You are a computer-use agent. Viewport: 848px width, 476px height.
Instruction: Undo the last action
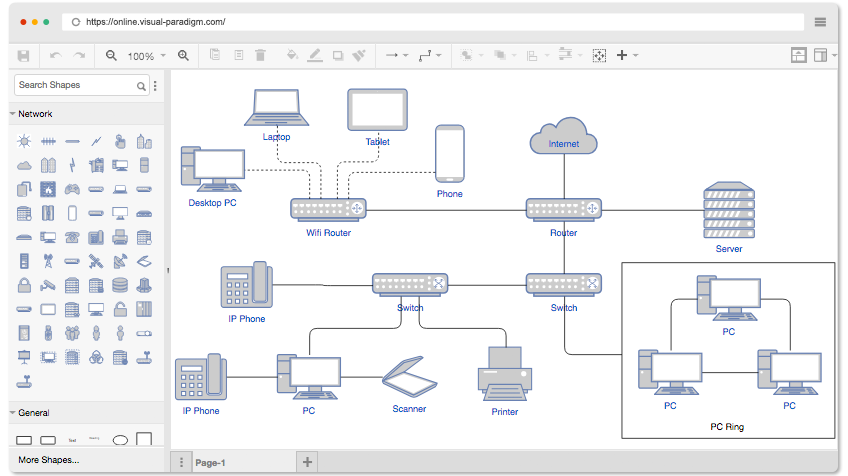(x=55, y=56)
